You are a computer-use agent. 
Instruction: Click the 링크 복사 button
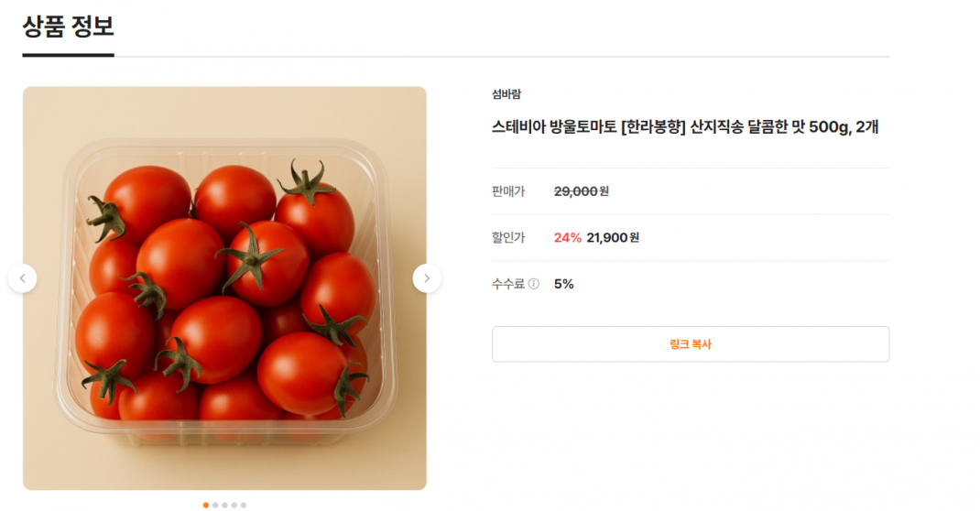690,344
